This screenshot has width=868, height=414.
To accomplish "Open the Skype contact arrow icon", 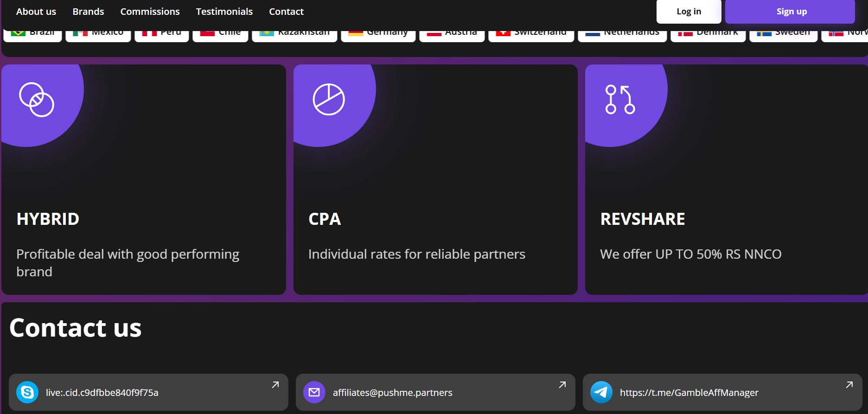I will (275, 385).
